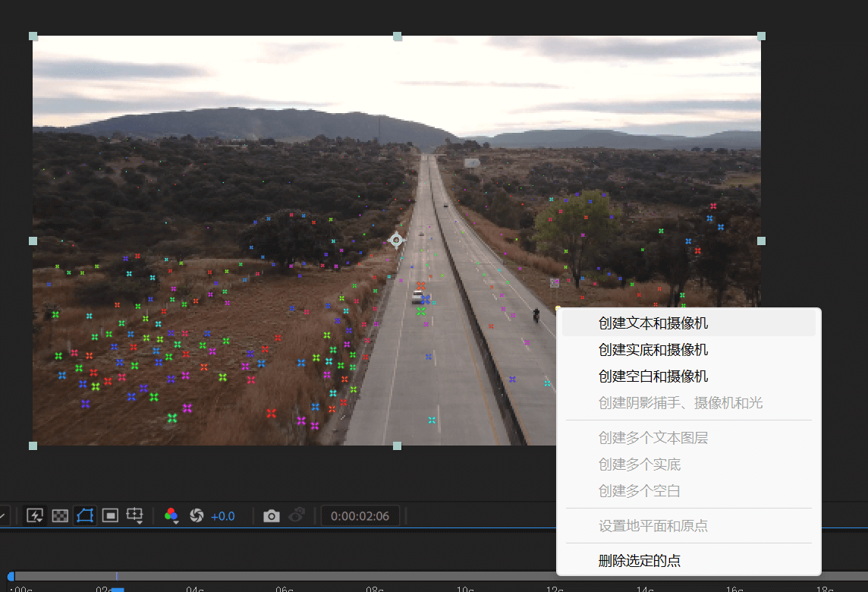The width and height of the screenshot is (868, 592).
Task: Toggle the transparency grid
Action: (x=60, y=516)
